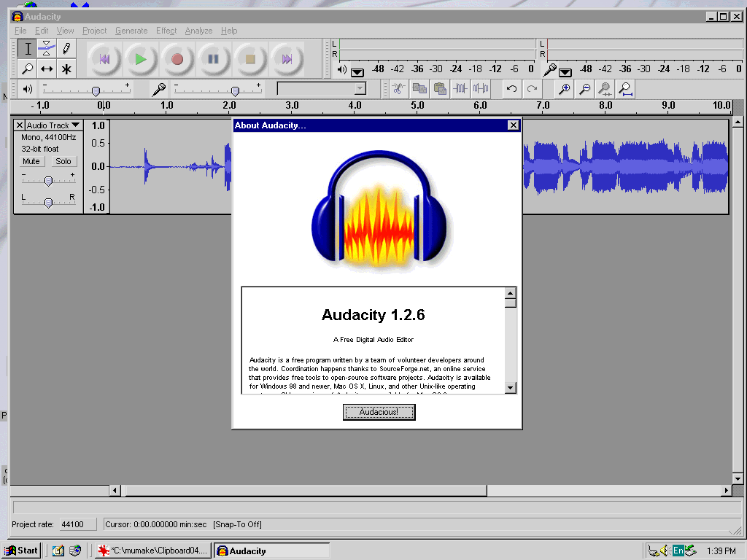Click the red Record button
The image size is (747, 560).
point(177,59)
